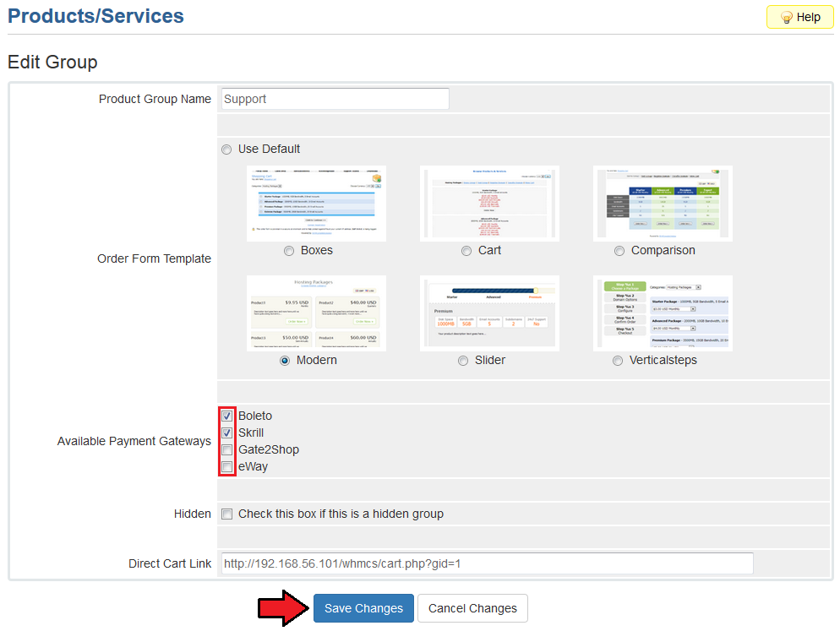Click the Comparison template preview thumbnail

(x=663, y=204)
